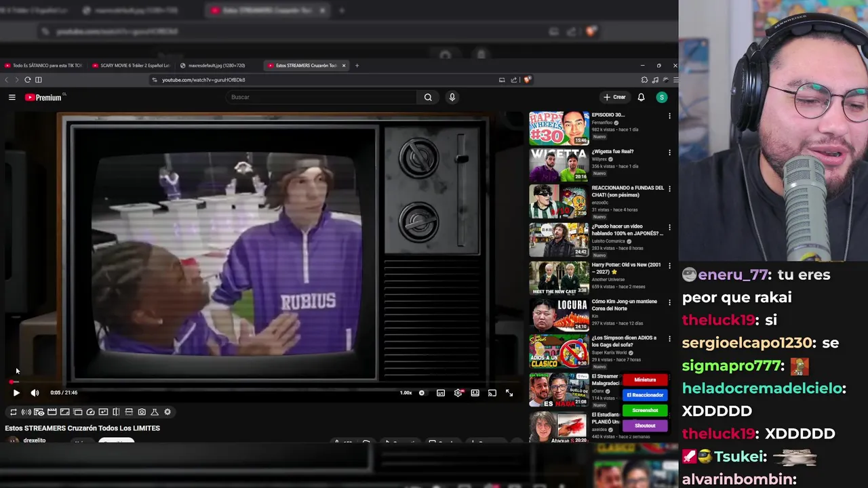The image size is (868, 488).
Task: Click the Crear create button
Action: click(614, 97)
